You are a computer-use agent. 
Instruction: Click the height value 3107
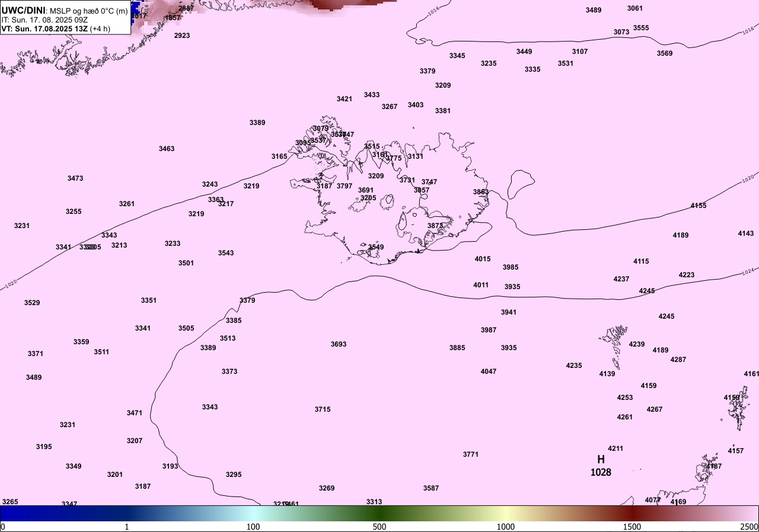580,52
